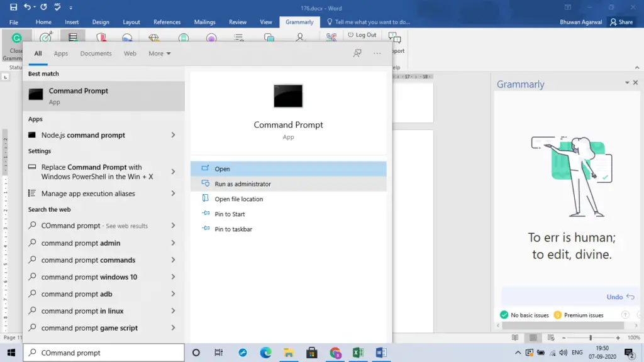The width and height of the screenshot is (644, 362).
Task: Open the three-dots options in search panel
Action: (377, 53)
